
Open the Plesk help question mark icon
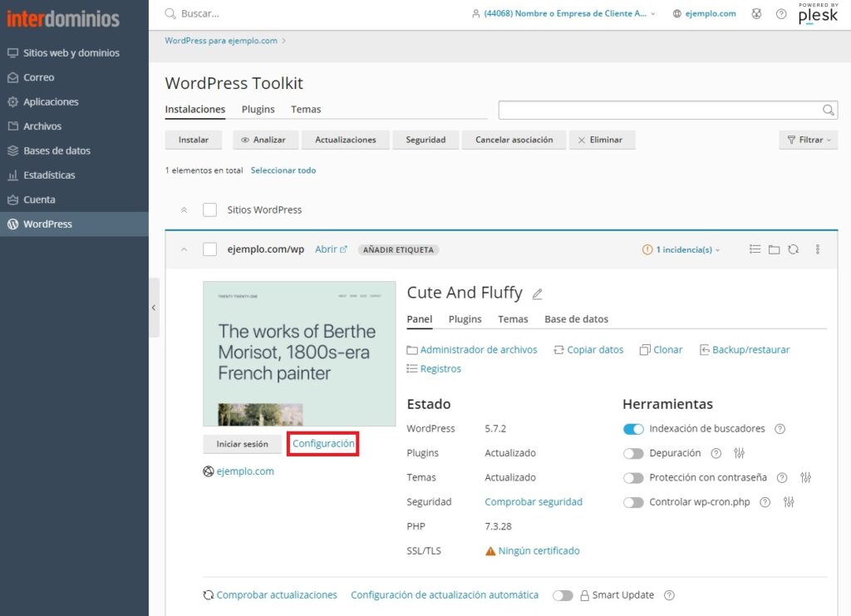[781, 14]
